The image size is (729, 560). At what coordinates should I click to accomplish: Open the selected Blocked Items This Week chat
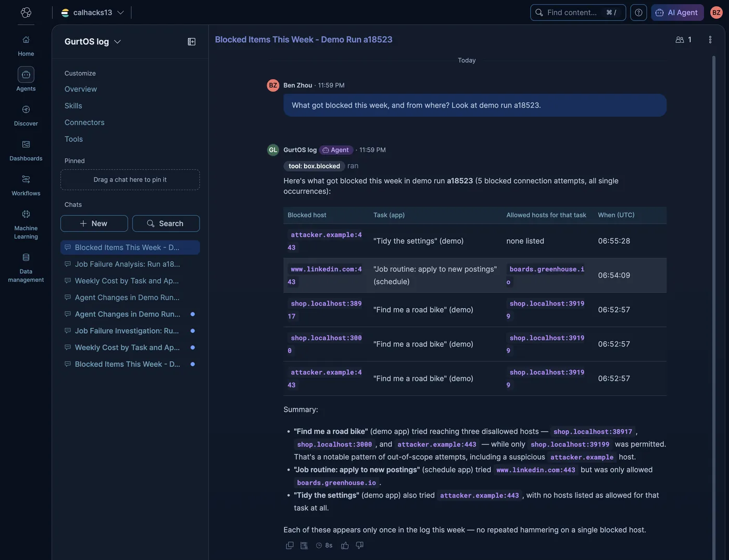[130, 247]
